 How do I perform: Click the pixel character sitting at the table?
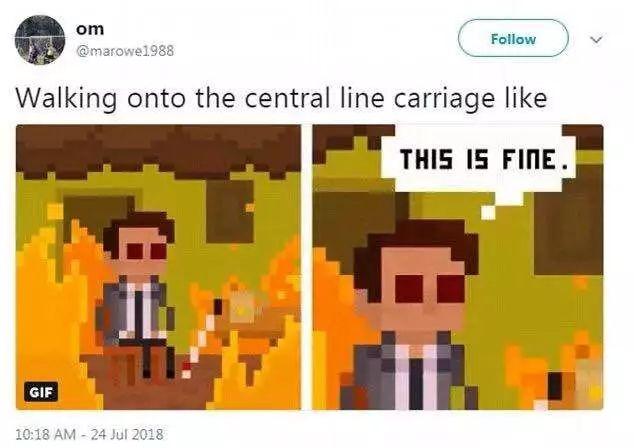pyautogui.click(x=138, y=293)
